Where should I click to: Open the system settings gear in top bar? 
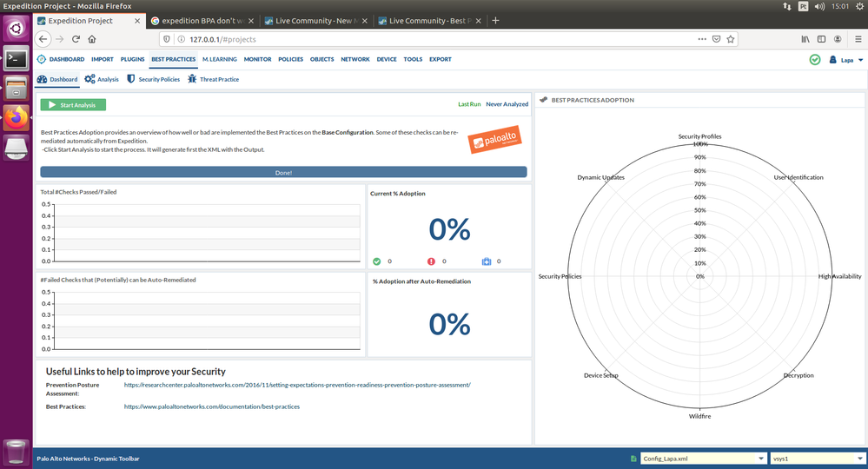pyautogui.click(x=859, y=6)
